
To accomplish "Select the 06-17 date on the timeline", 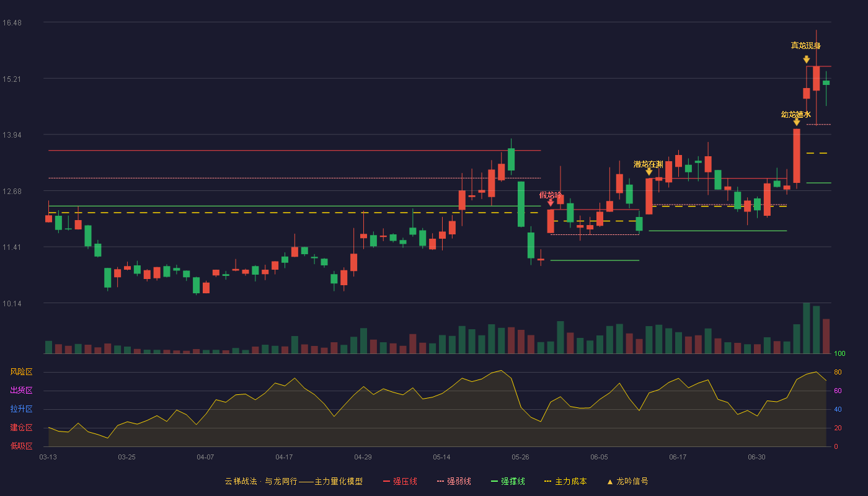I will point(678,457).
